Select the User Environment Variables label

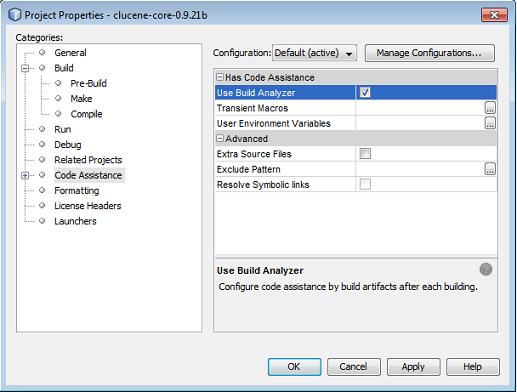(x=274, y=123)
